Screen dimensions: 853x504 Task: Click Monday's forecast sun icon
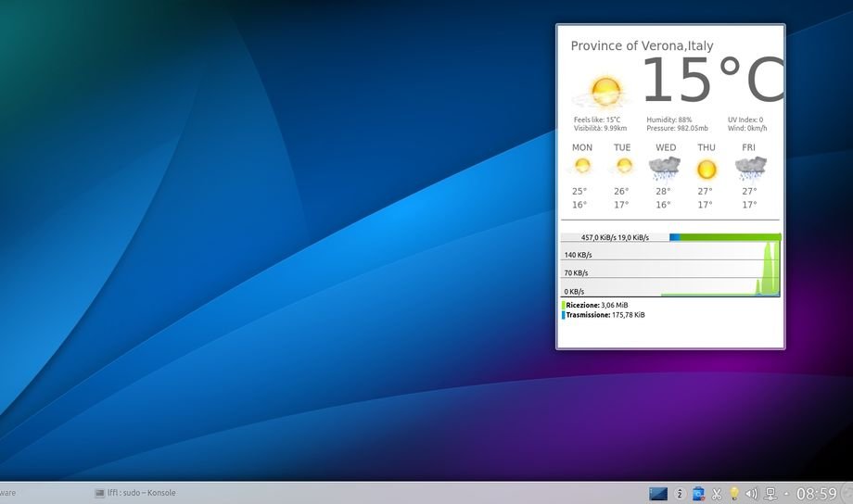coord(582,167)
